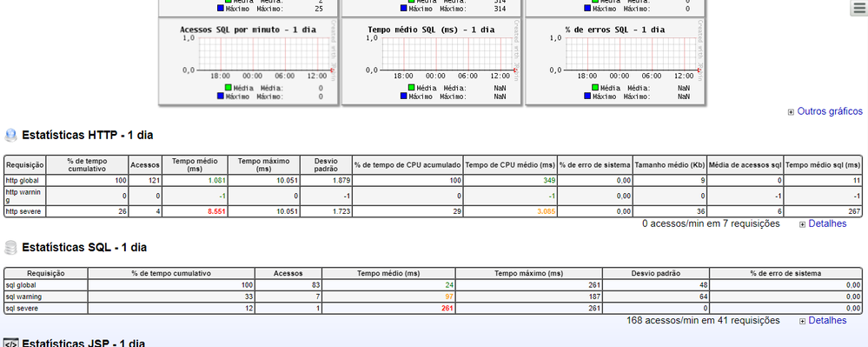Sort by Tamanho médio (Kb) header
This screenshot has width=868, height=347.
tap(669, 165)
